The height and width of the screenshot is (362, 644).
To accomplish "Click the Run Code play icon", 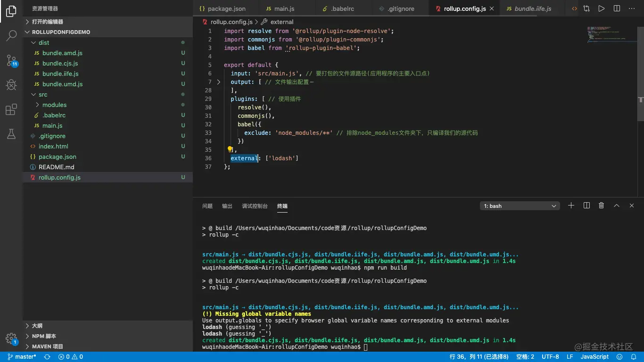I will pos(601,8).
